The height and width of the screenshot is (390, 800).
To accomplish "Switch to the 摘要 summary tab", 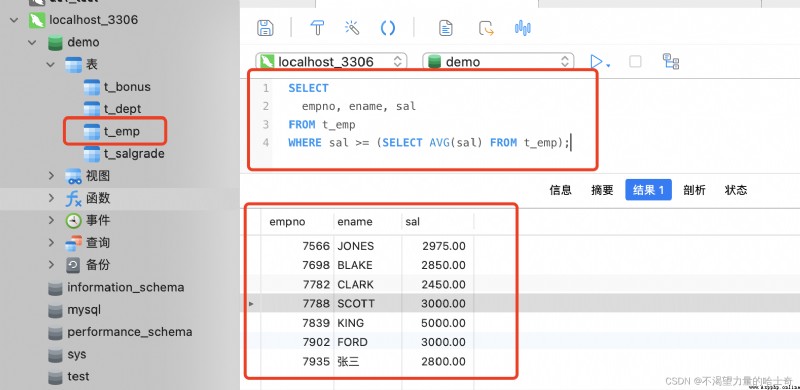I will click(x=602, y=190).
